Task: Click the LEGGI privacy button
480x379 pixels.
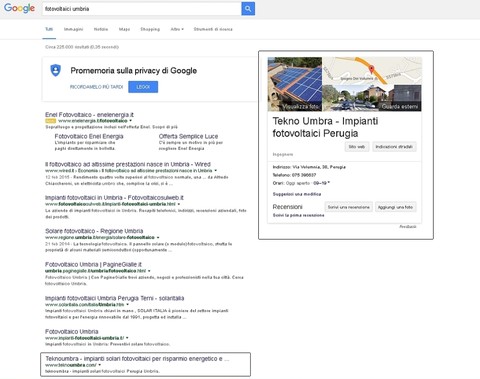Action: pyautogui.click(x=143, y=87)
